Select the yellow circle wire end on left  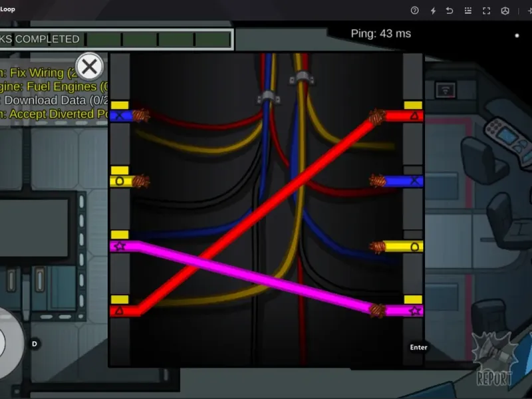click(x=129, y=181)
